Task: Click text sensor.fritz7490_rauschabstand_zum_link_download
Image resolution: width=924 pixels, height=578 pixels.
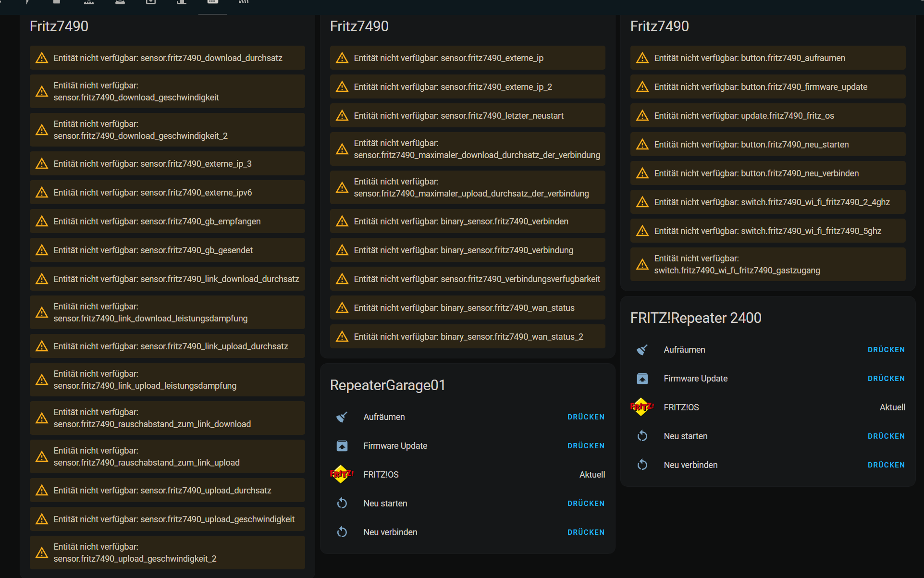Action: tap(152, 424)
